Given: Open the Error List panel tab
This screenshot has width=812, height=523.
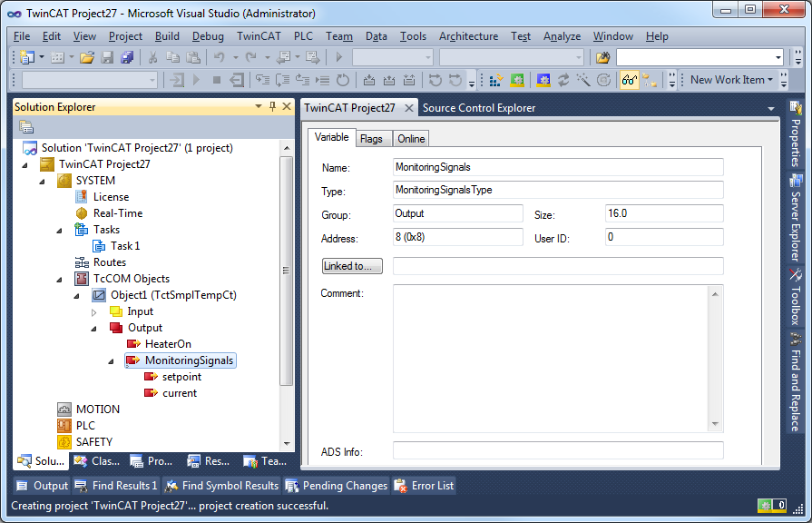Looking at the screenshot, I should point(424,486).
